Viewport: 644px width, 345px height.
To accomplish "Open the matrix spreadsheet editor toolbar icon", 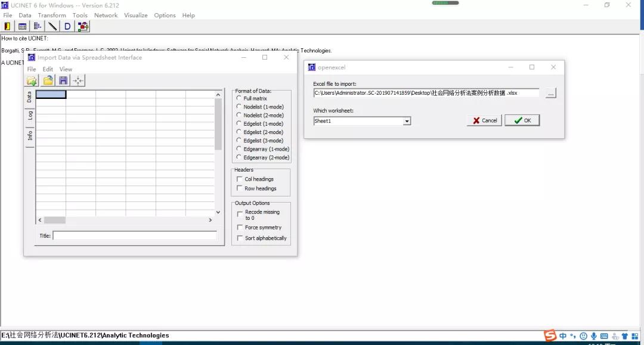I will (22, 26).
